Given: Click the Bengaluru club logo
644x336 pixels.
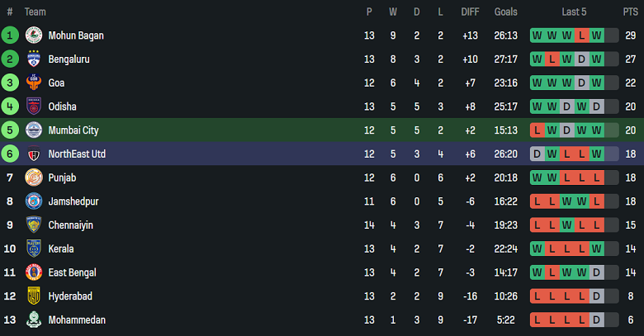Looking at the screenshot, I should click(x=34, y=59).
